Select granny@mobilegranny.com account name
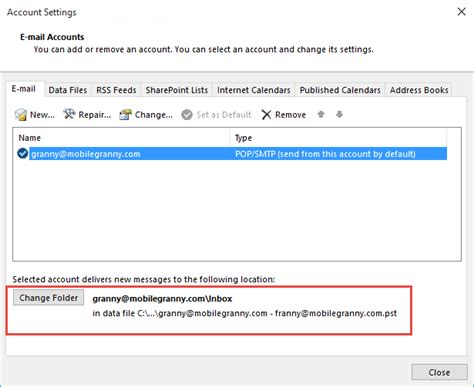 (x=86, y=154)
